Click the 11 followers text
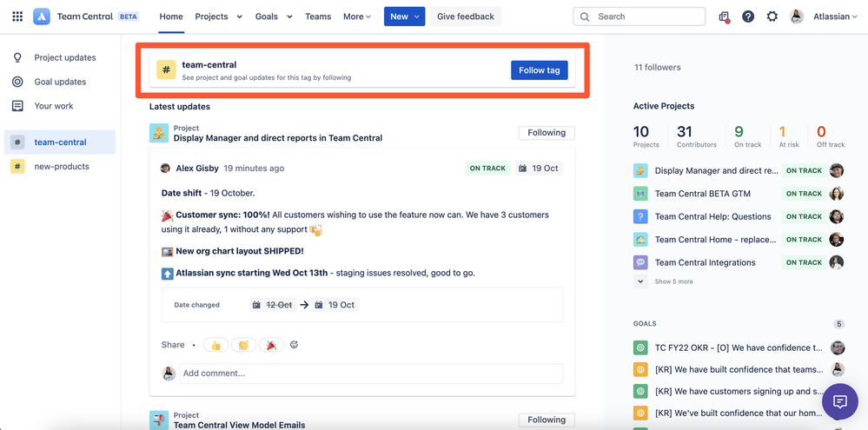This screenshot has width=868, height=430. click(658, 68)
